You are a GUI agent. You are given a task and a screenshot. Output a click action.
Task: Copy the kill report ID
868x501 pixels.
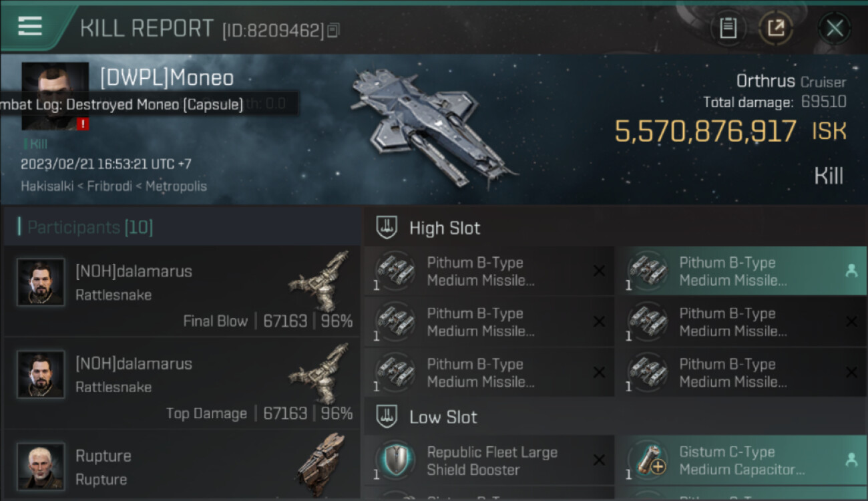point(333,30)
